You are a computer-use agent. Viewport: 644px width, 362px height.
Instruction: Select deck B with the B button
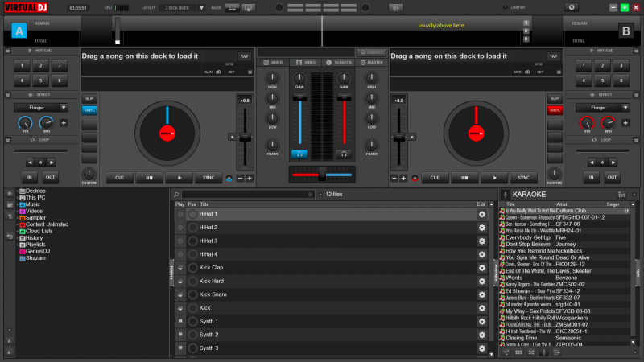(x=626, y=31)
